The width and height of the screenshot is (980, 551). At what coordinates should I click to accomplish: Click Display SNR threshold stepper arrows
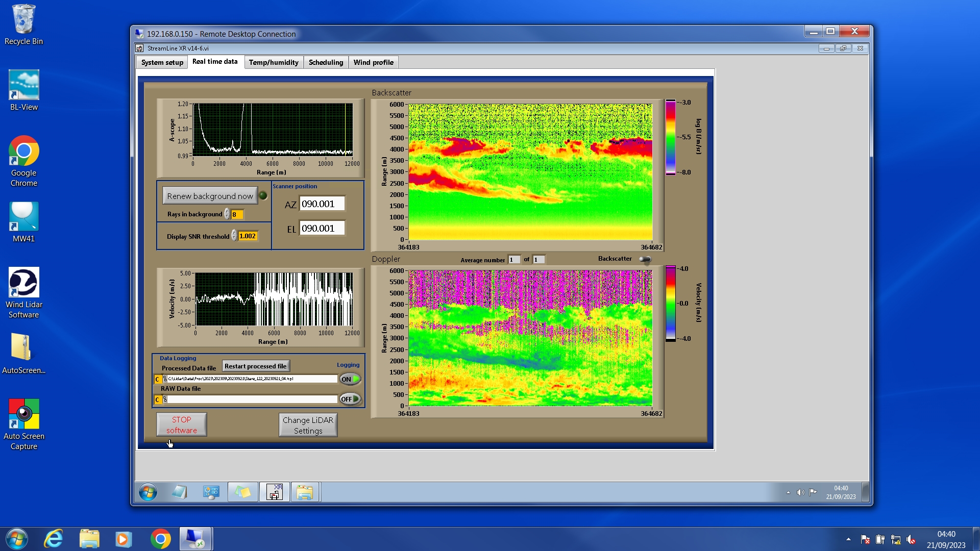(234, 236)
